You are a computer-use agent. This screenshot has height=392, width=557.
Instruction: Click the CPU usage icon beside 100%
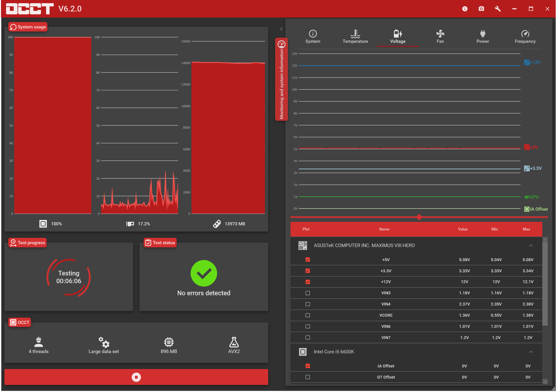(43, 224)
